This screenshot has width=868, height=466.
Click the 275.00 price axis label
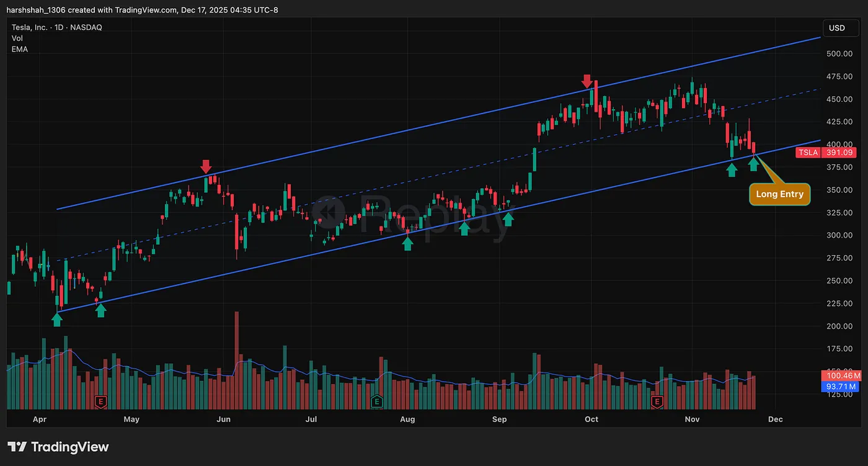(839, 258)
